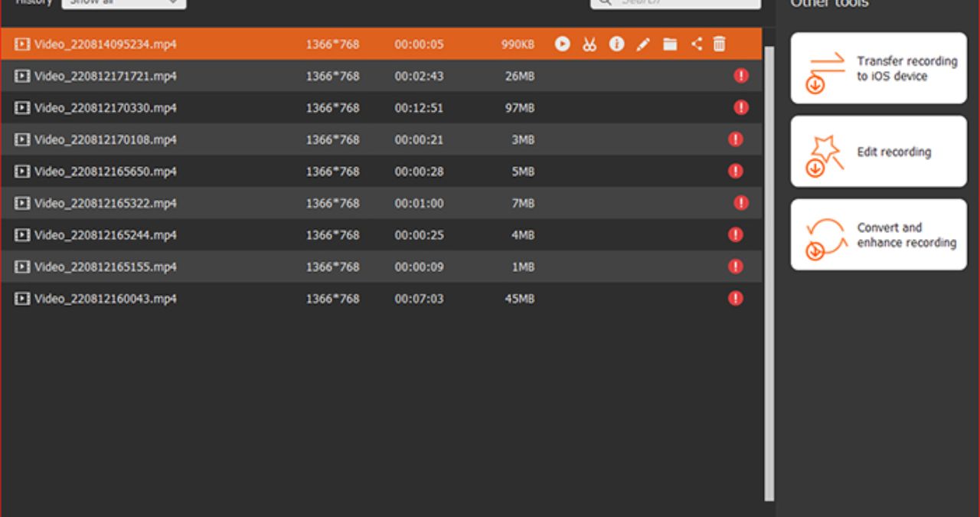Select file name Video_220812170330.mp4
980x517 pixels.
(x=106, y=108)
